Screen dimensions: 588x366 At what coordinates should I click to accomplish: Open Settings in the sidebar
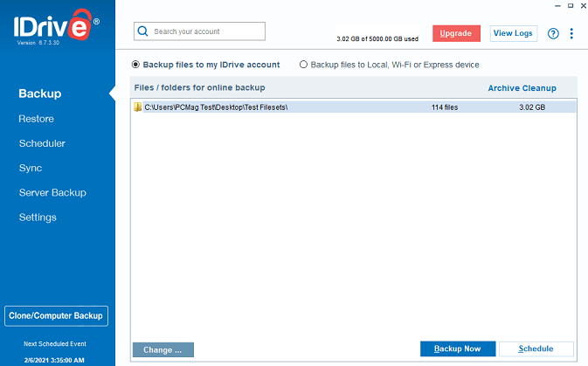click(38, 218)
